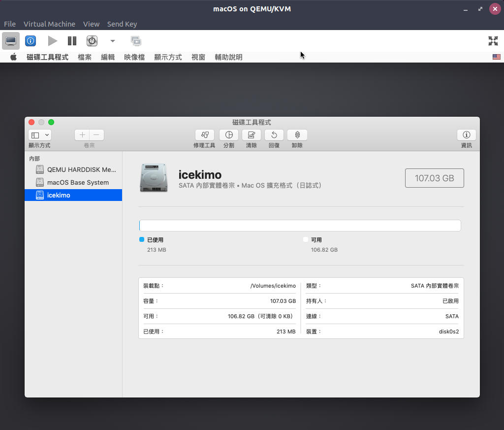The width and height of the screenshot is (504, 430).
Task: Click the blue 已使用 legend swatch
Action: pyautogui.click(x=142, y=239)
